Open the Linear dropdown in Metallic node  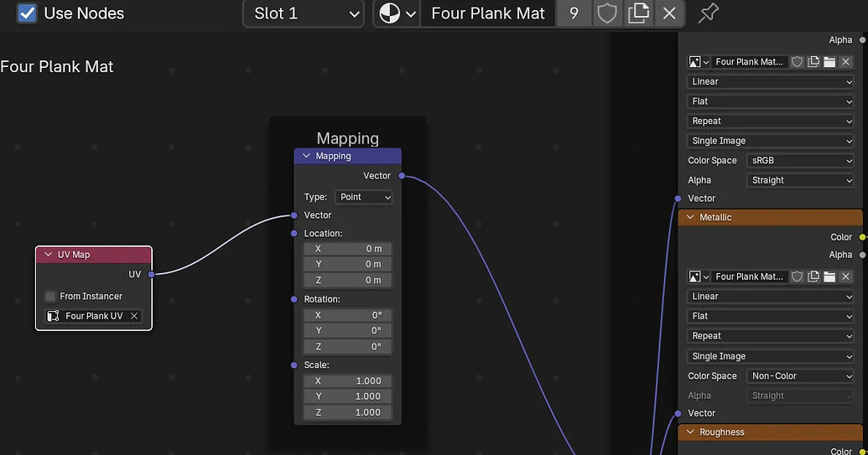point(771,297)
